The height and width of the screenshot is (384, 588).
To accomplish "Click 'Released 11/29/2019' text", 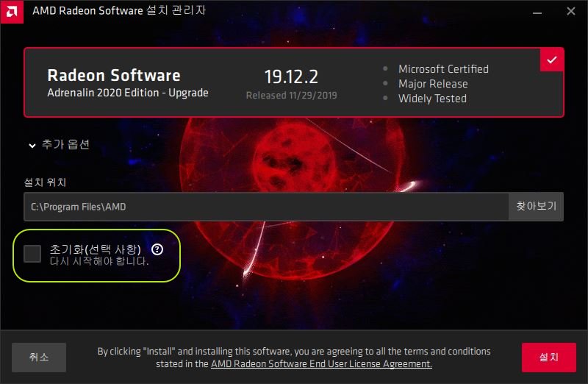I will pos(291,96).
